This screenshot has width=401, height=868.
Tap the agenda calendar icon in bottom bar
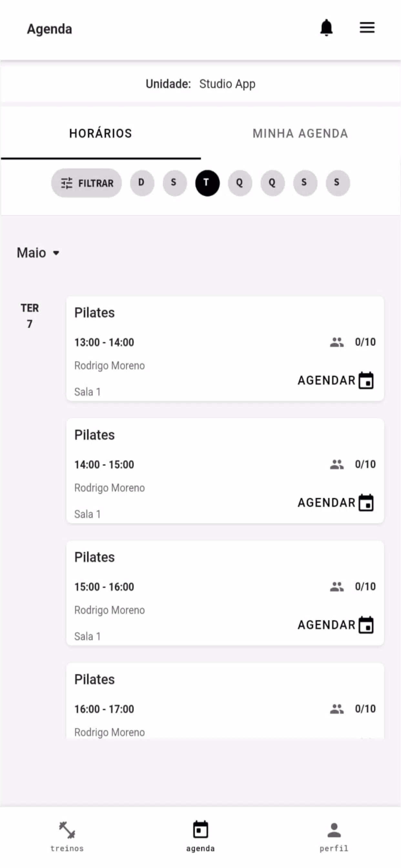click(x=200, y=830)
